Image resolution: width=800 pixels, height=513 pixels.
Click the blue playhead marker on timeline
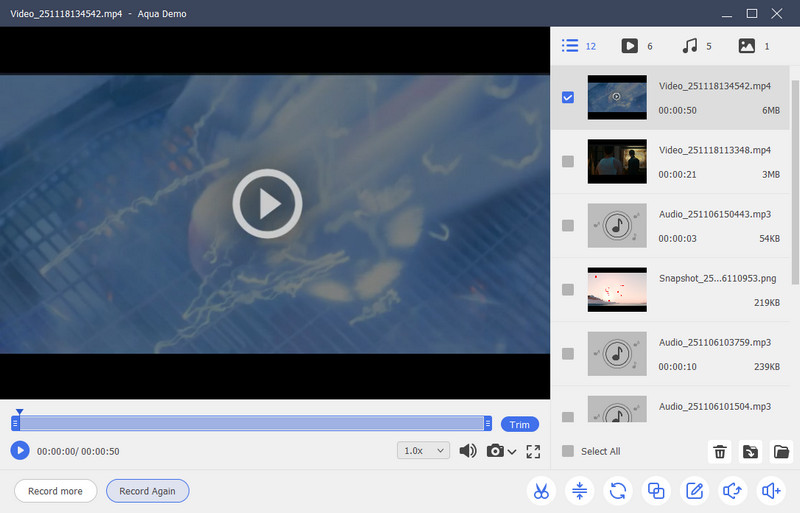click(x=19, y=411)
